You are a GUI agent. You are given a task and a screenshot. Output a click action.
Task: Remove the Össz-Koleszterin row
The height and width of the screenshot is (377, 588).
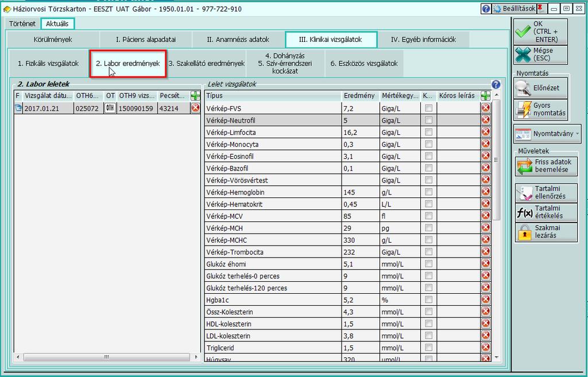(x=486, y=312)
